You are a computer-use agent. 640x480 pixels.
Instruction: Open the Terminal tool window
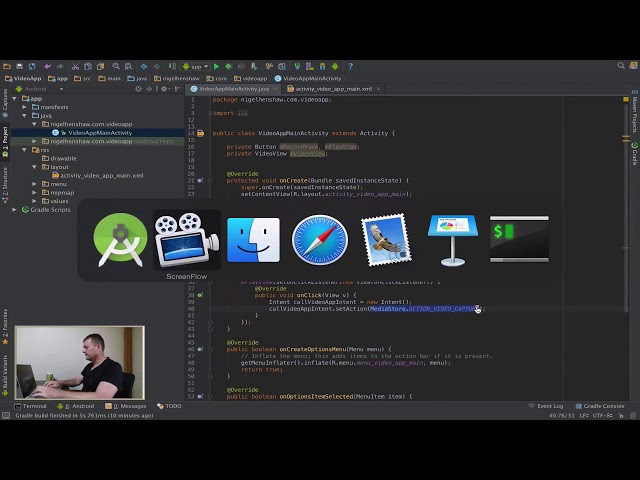(31, 406)
